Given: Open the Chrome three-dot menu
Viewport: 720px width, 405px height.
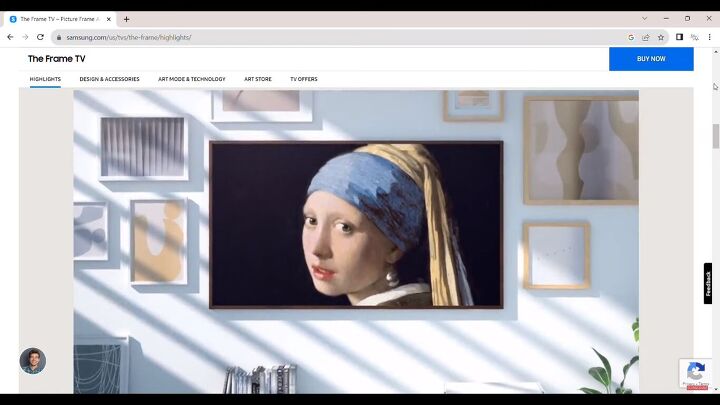Looking at the screenshot, I should click(x=709, y=37).
